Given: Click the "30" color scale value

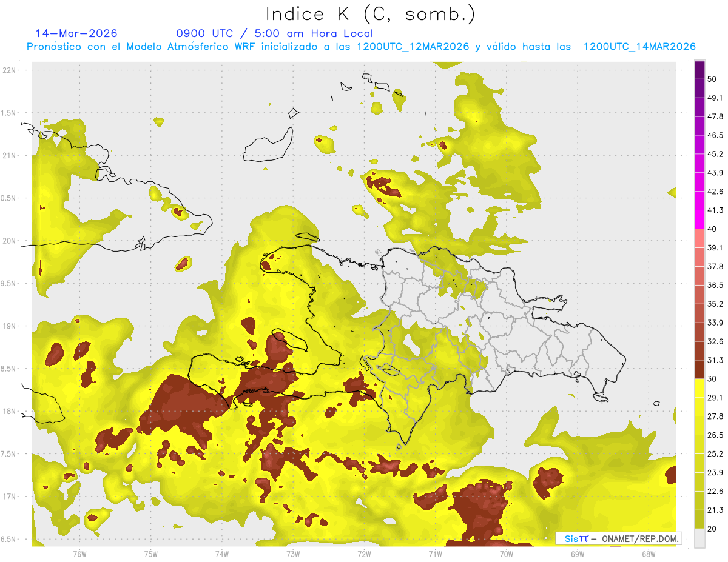Looking at the screenshot, I should (x=712, y=379).
